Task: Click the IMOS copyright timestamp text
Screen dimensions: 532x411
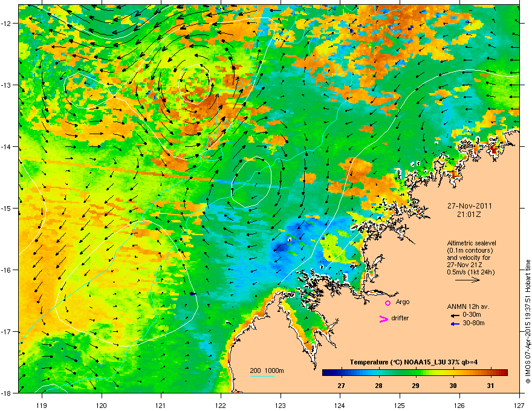Action: (x=528, y=322)
